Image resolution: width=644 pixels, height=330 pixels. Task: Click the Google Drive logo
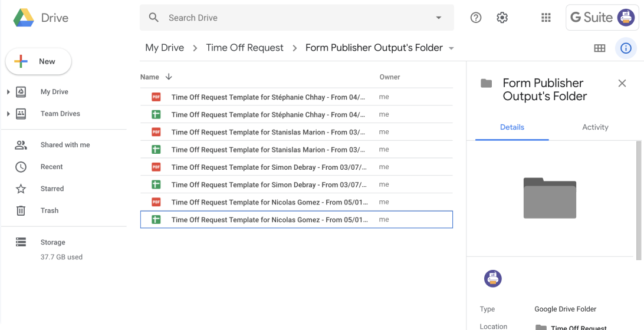[x=24, y=18]
